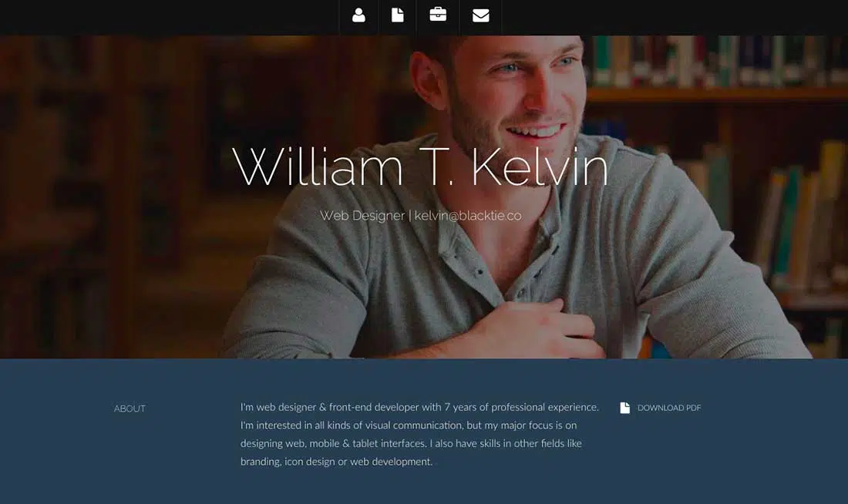The height and width of the screenshot is (504, 848).
Task: Click the line mentioning visual communication
Action: tap(409, 425)
